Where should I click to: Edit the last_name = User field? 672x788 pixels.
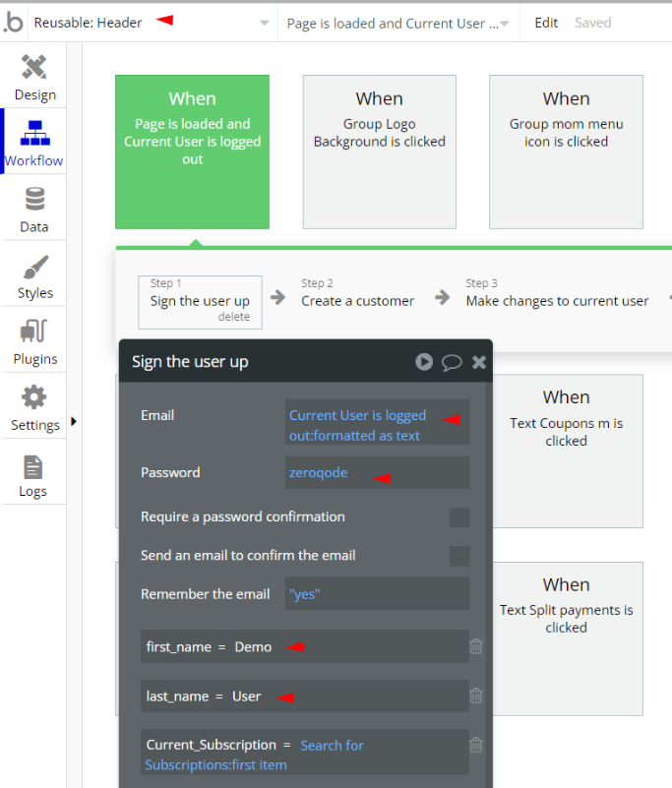305,697
